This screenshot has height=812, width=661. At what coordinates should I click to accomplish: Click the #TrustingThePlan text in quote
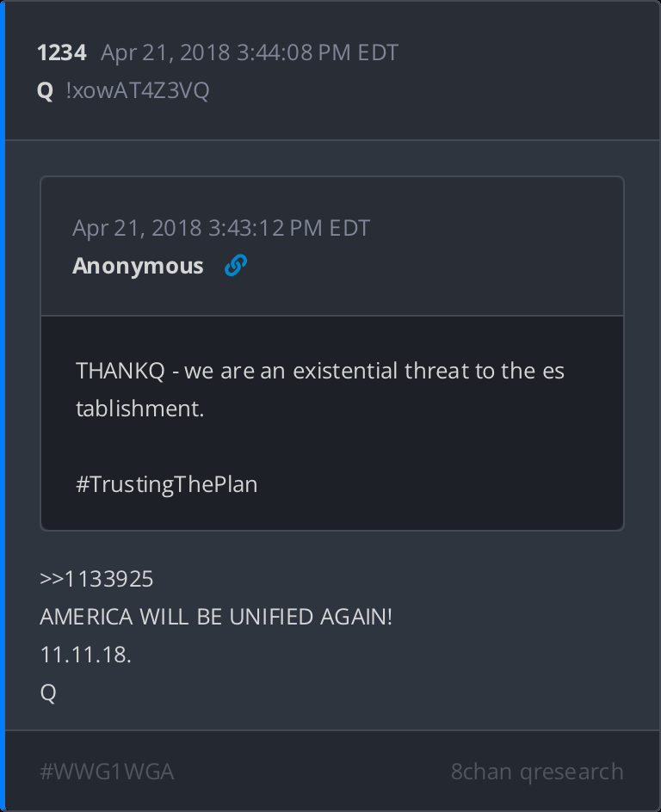pyautogui.click(x=166, y=483)
